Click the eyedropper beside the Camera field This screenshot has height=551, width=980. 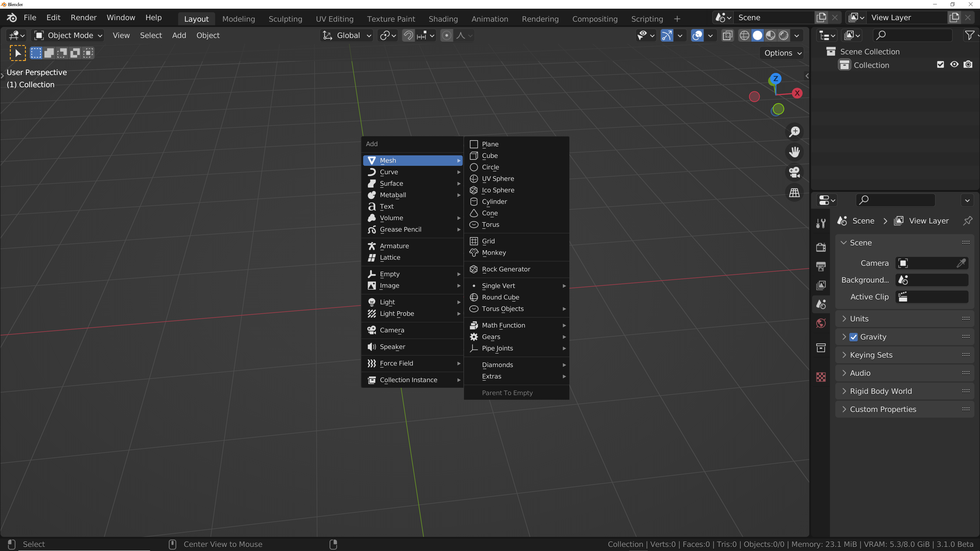point(961,263)
